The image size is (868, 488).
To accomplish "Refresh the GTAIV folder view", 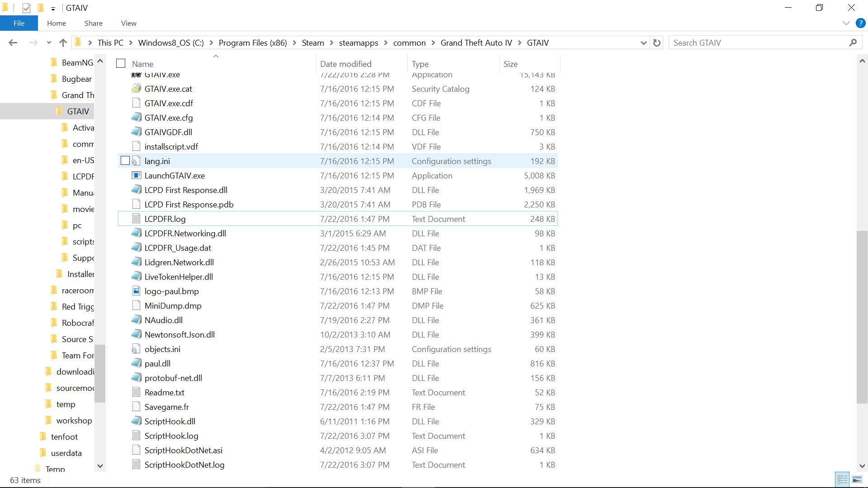I will [657, 42].
